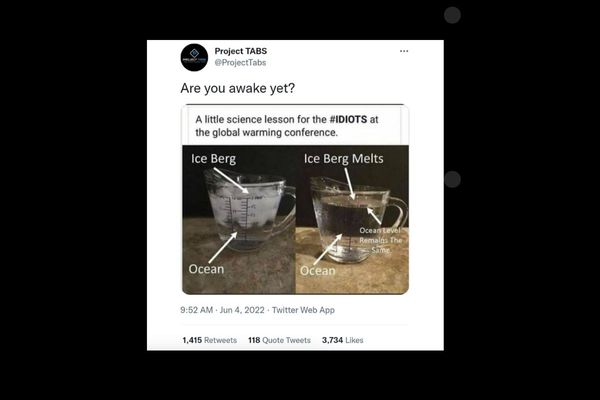Click the Project TABS profile avatar

[x=194, y=57]
